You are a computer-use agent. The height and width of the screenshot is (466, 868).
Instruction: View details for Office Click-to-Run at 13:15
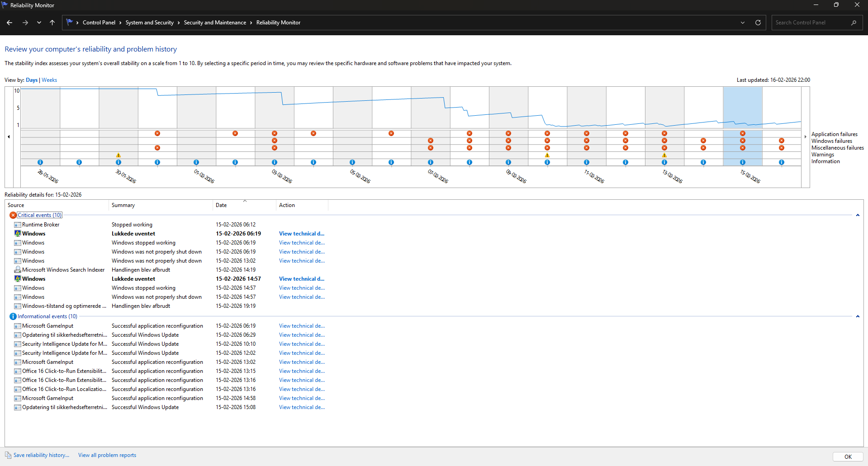click(x=302, y=371)
